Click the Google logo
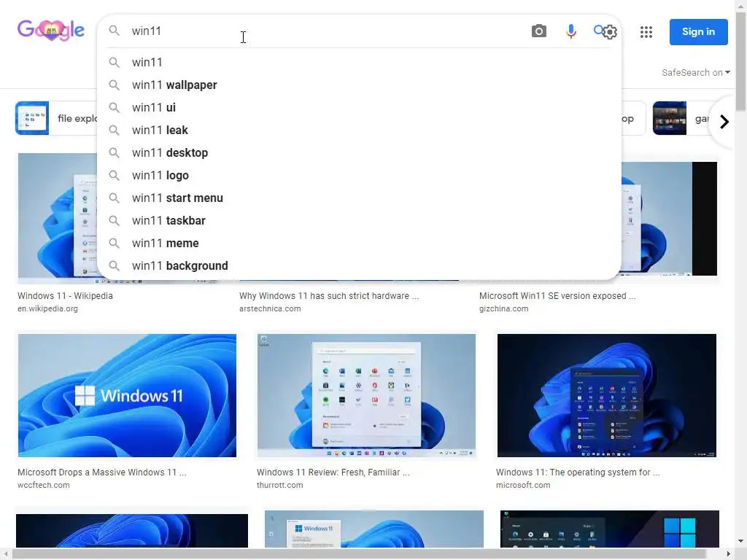This screenshot has height=560, width=747. [51, 31]
